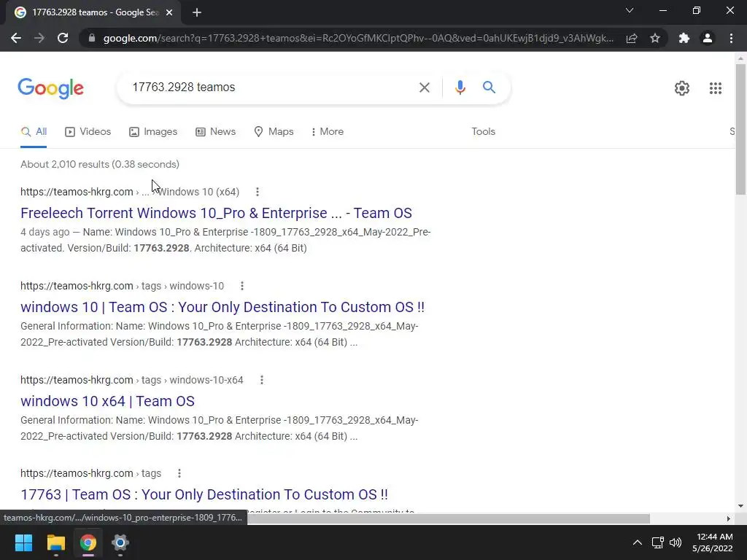Screen dimensions: 747x560
Task: Reload the Google results page
Action: click(x=63, y=38)
